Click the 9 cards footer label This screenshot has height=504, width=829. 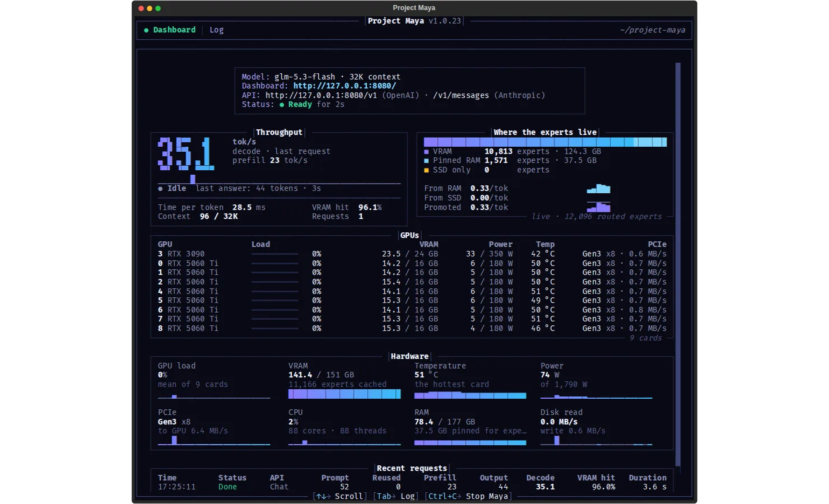[645, 338]
